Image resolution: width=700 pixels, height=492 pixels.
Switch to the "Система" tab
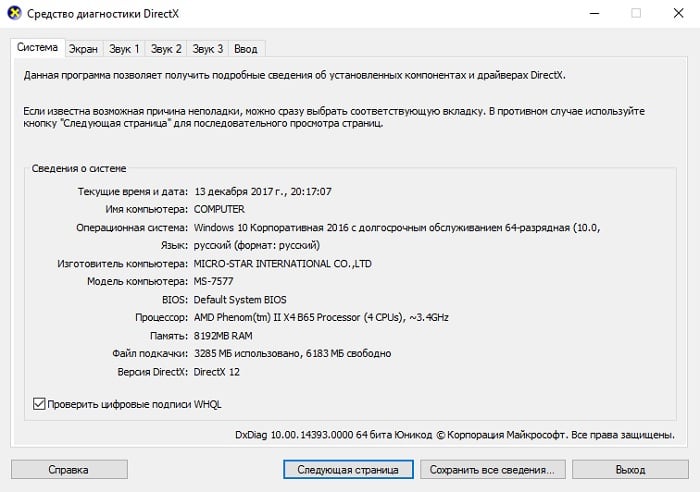click(x=37, y=48)
